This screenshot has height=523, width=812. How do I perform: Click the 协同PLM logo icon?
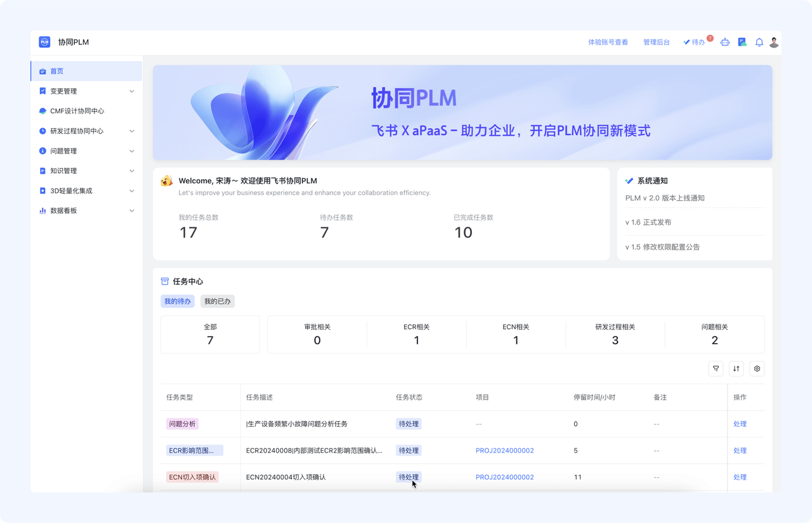tap(44, 42)
